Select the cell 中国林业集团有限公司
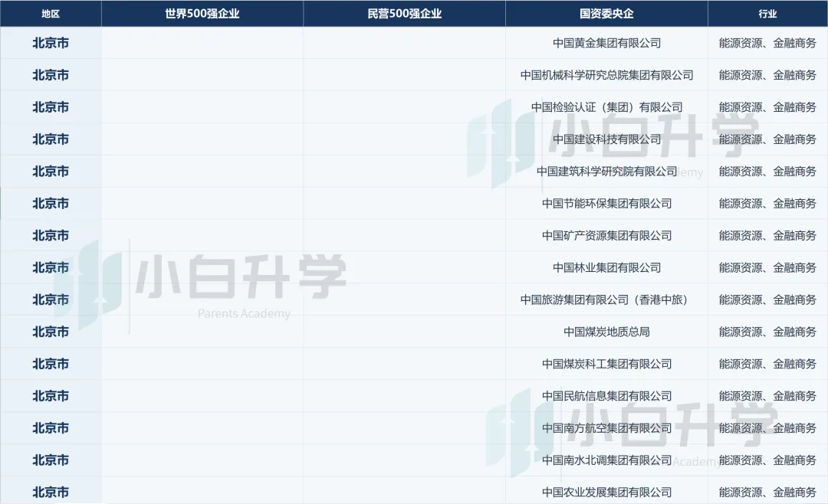Screen dimensions: 828x504 point(606,267)
